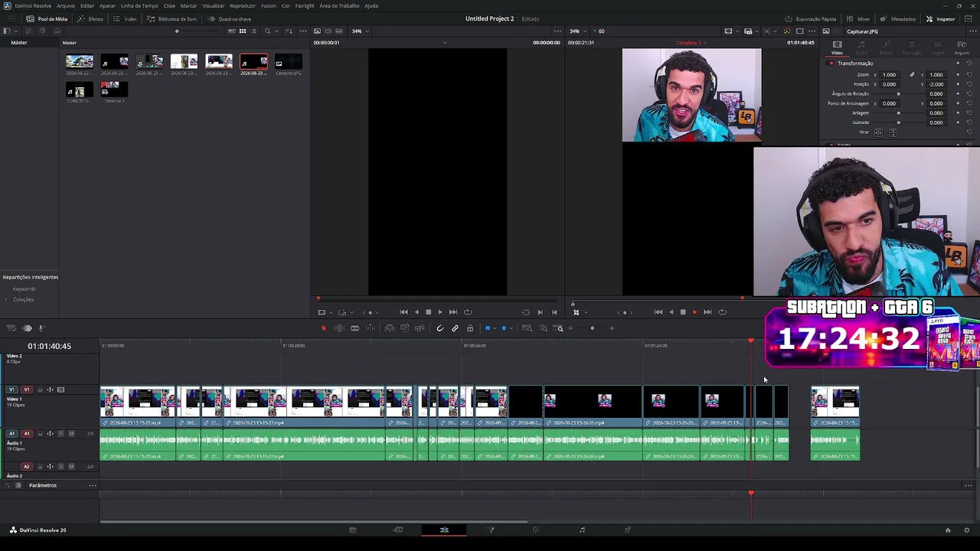
Task: Open the Quadros-chave panel
Action: click(x=229, y=19)
